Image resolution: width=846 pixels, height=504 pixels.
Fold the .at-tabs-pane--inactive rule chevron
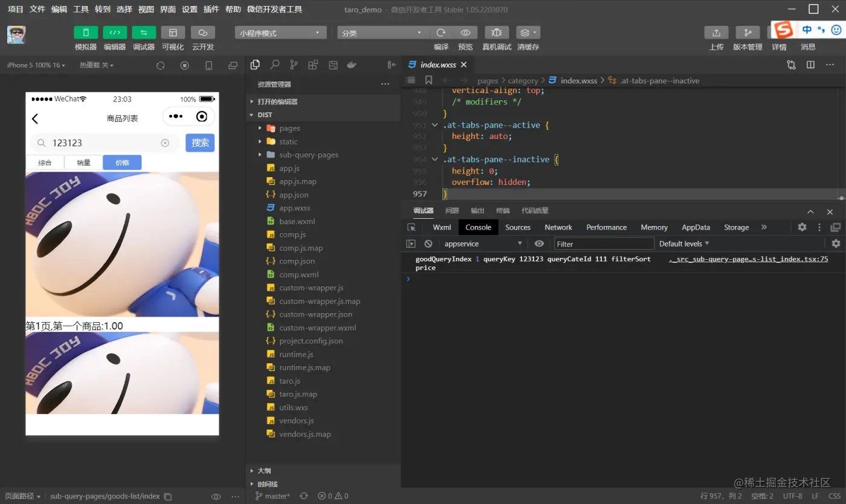pyautogui.click(x=434, y=160)
